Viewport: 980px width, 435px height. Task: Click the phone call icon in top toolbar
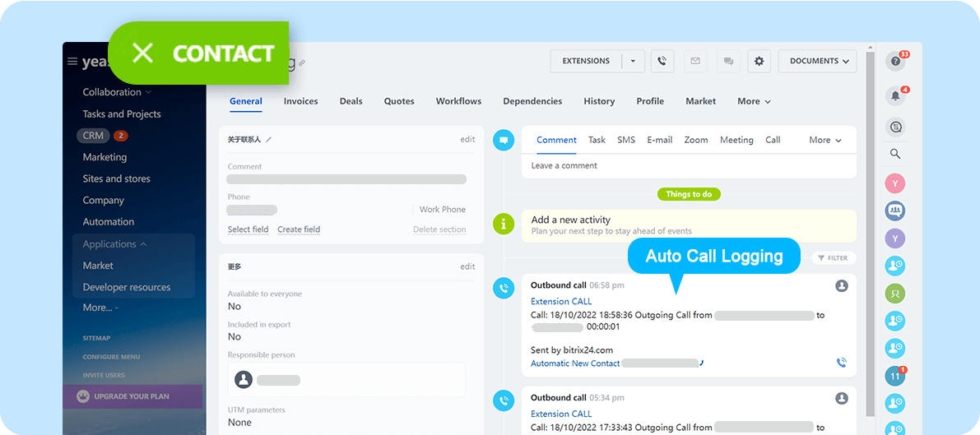point(662,61)
